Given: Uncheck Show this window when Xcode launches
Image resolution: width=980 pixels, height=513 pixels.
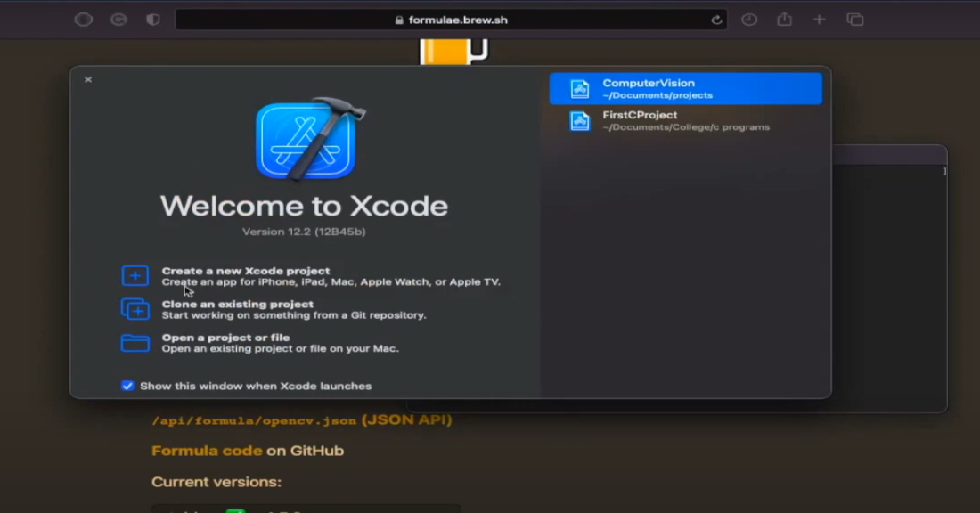Looking at the screenshot, I should click(127, 386).
